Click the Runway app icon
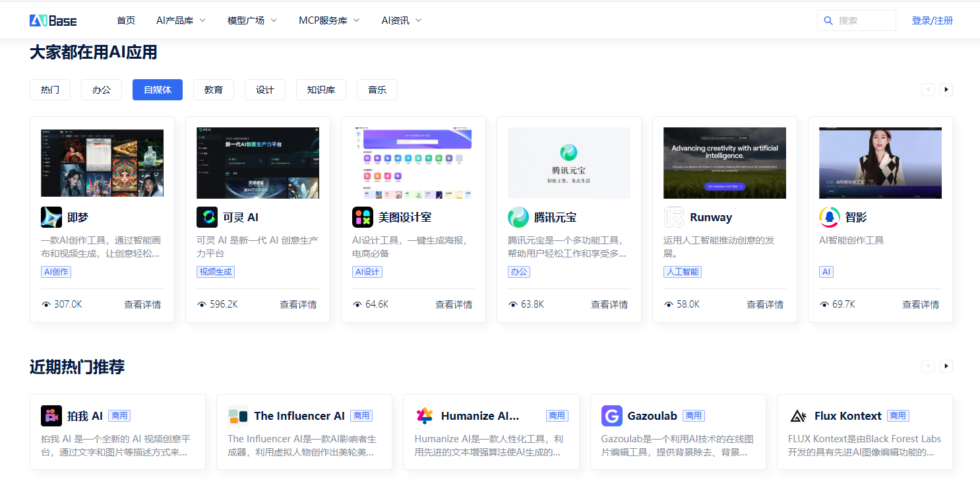 [674, 217]
